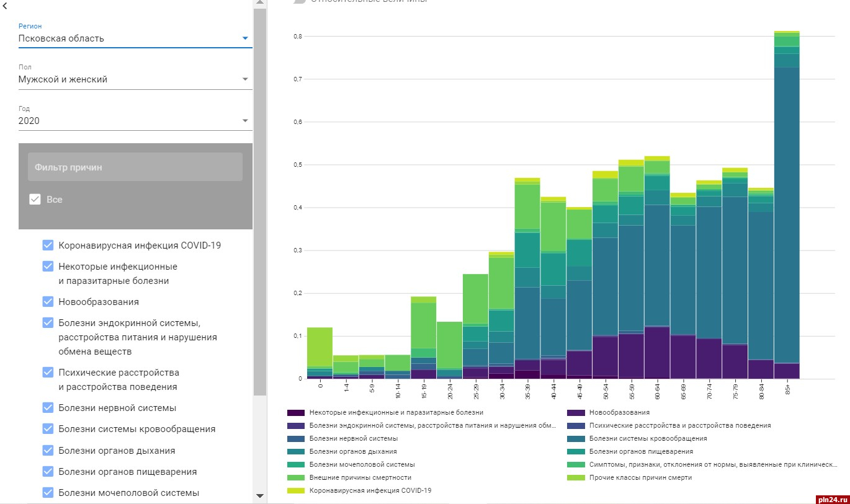This screenshot has height=504, width=850.
Task: Click legend swatch for Болезни органов пищеварения
Action: (x=576, y=451)
